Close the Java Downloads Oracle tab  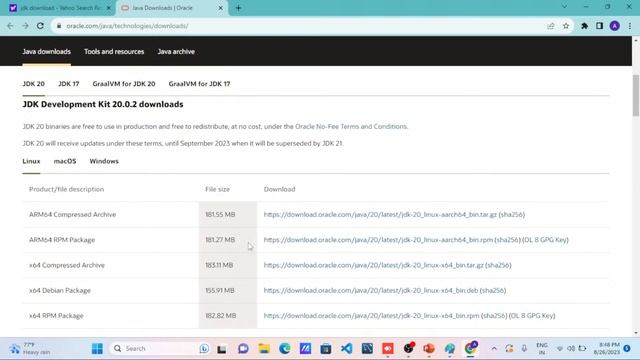pos(220,8)
